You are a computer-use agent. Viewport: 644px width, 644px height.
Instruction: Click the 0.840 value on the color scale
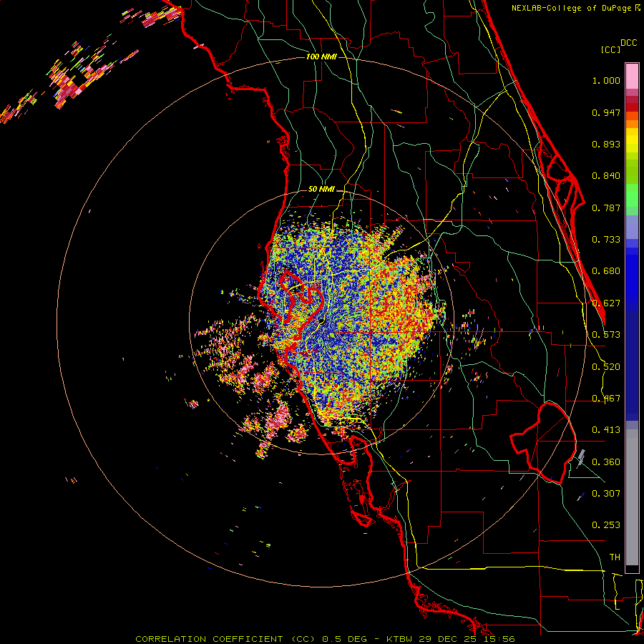pos(606,176)
